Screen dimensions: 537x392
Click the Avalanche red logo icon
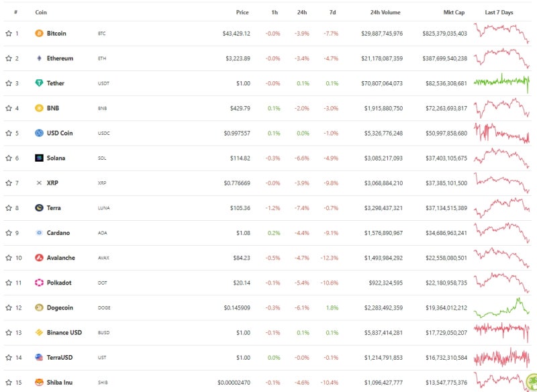pyautogui.click(x=39, y=258)
